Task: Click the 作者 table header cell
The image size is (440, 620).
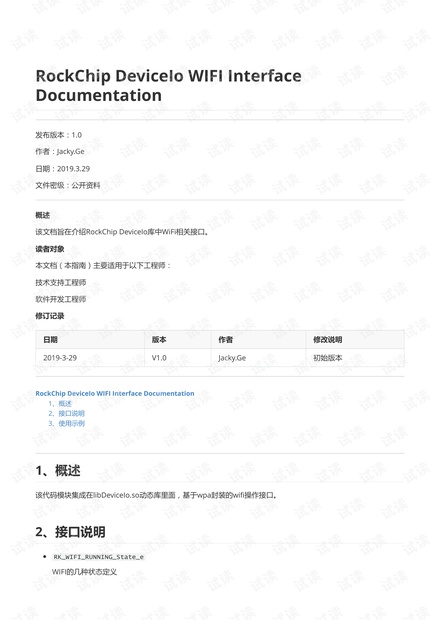Action: [259, 340]
